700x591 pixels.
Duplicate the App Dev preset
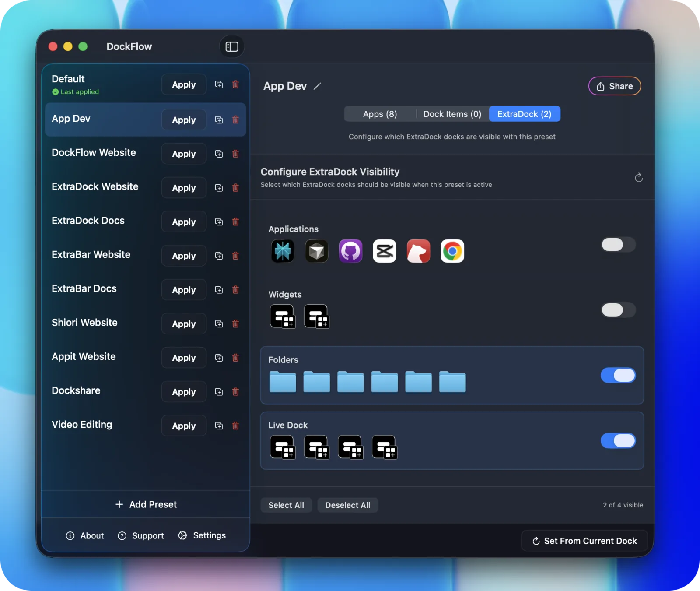tap(219, 120)
